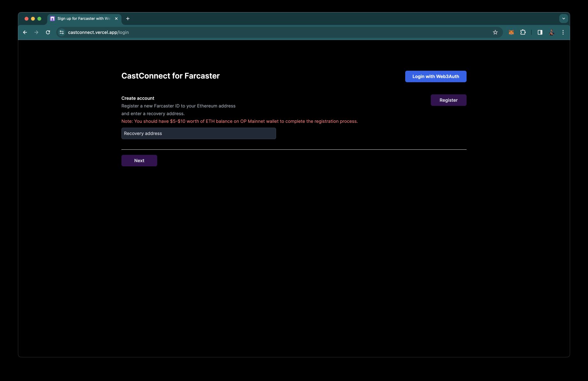This screenshot has height=381, width=588.
Task: Toggle the browser side panel
Action: click(x=540, y=32)
